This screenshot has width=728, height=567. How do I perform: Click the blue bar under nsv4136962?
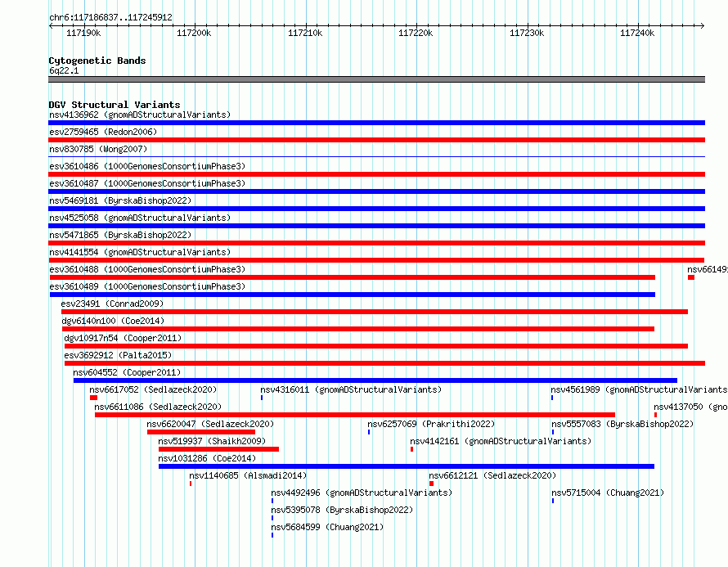click(x=376, y=123)
